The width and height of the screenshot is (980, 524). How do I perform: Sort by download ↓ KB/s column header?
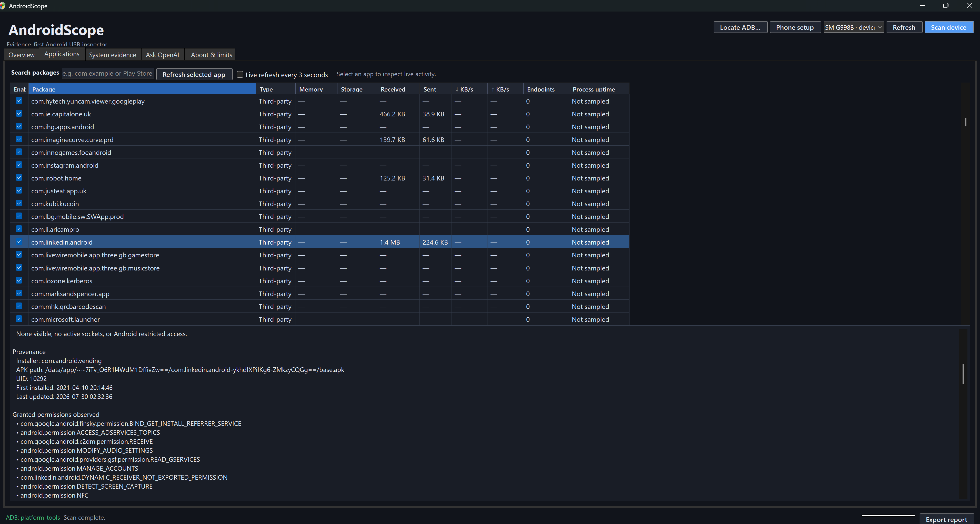click(469, 89)
